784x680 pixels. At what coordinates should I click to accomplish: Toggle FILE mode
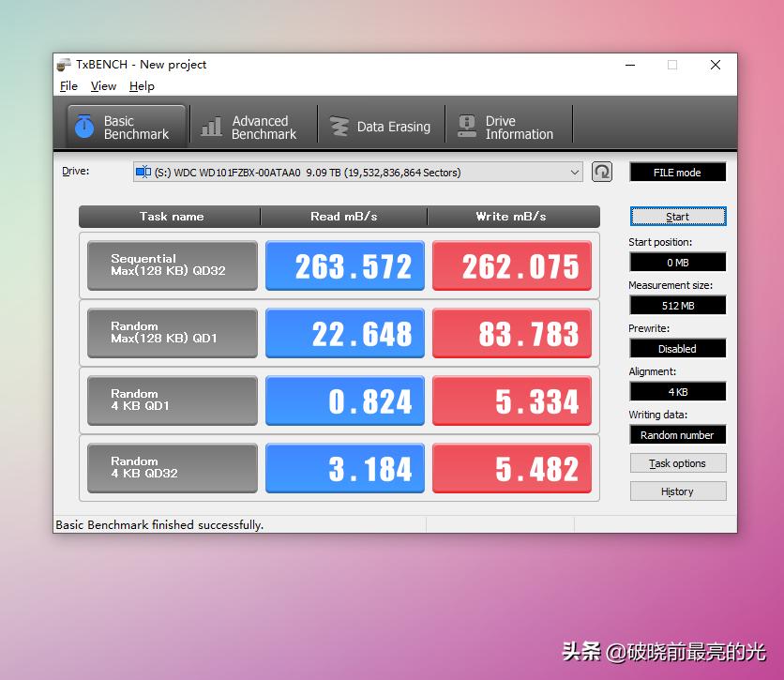tap(677, 172)
